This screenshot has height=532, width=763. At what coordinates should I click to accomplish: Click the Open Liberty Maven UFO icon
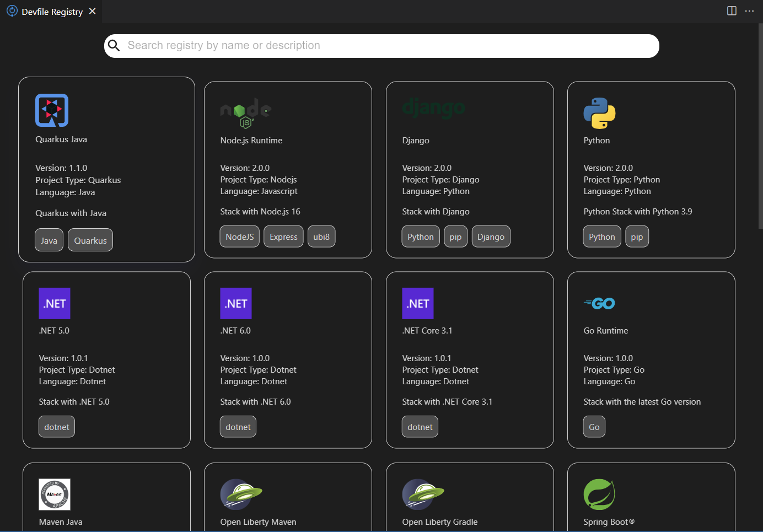click(241, 494)
